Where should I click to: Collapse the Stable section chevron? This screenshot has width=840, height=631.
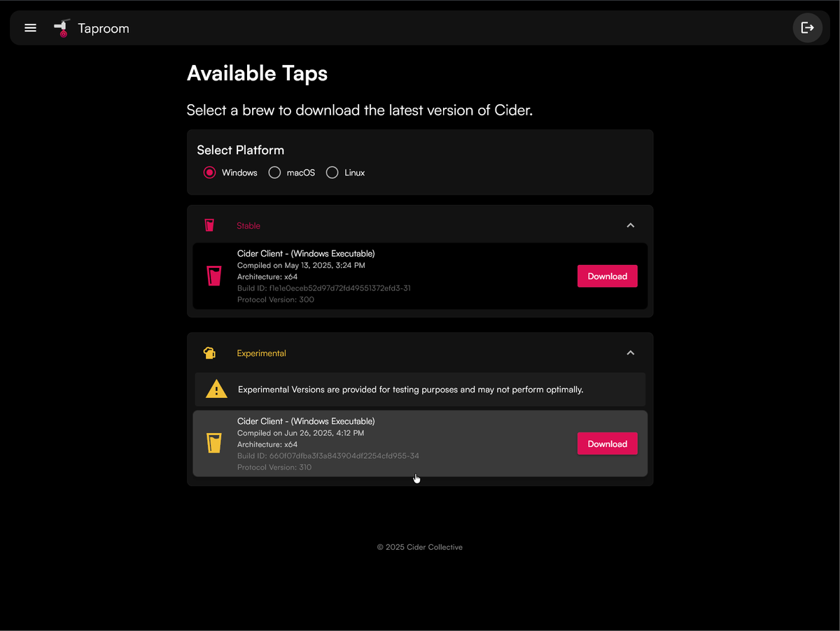pos(631,225)
